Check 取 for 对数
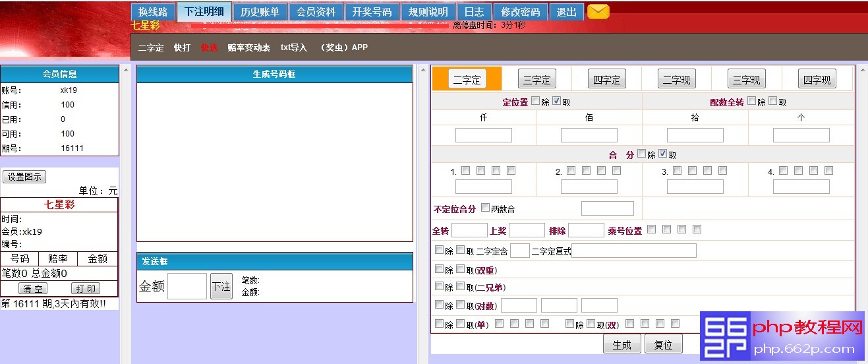This screenshot has height=364, width=868. [x=460, y=305]
